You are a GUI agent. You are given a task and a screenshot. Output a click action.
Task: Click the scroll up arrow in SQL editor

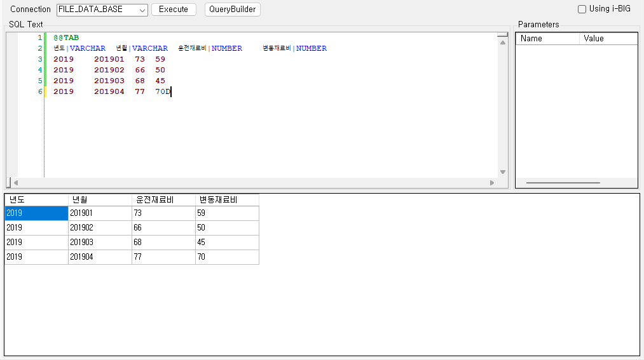pyautogui.click(x=503, y=43)
